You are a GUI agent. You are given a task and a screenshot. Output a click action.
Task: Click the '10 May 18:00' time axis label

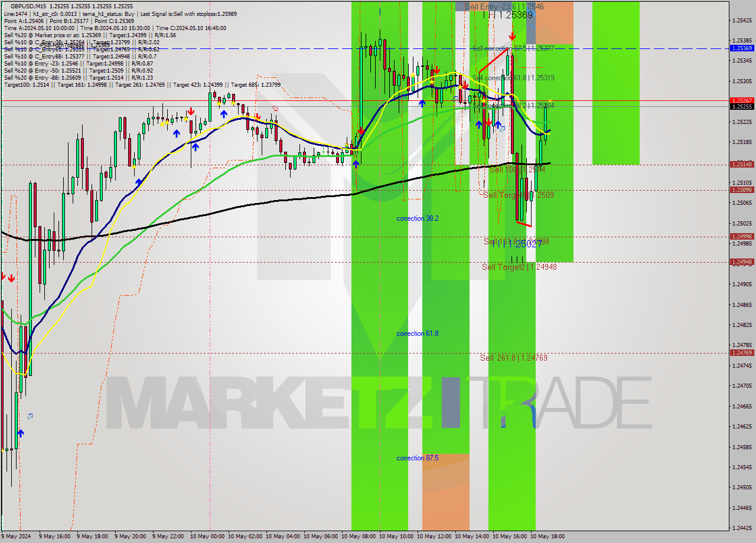coord(546,537)
